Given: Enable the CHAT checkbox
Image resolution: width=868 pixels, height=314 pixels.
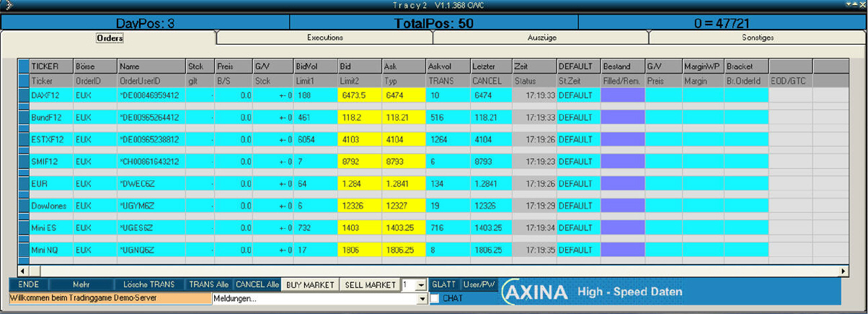Looking at the screenshot, I should tap(435, 299).
